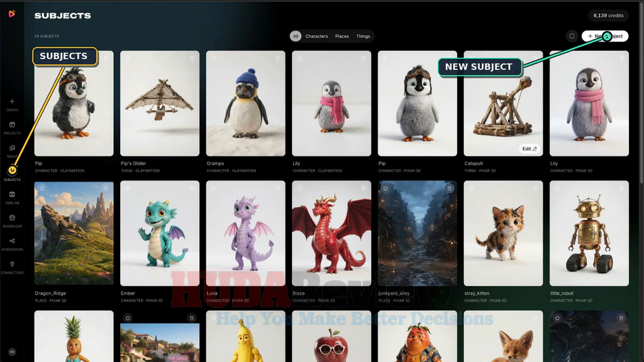
Task: Click the "Gramps" subject name
Action: point(215,163)
